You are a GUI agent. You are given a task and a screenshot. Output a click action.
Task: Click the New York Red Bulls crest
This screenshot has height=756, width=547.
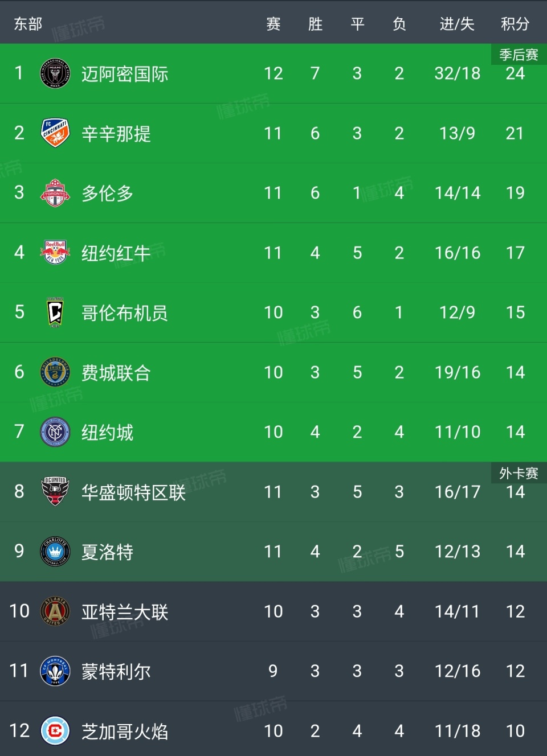click(x=54, y=252)
